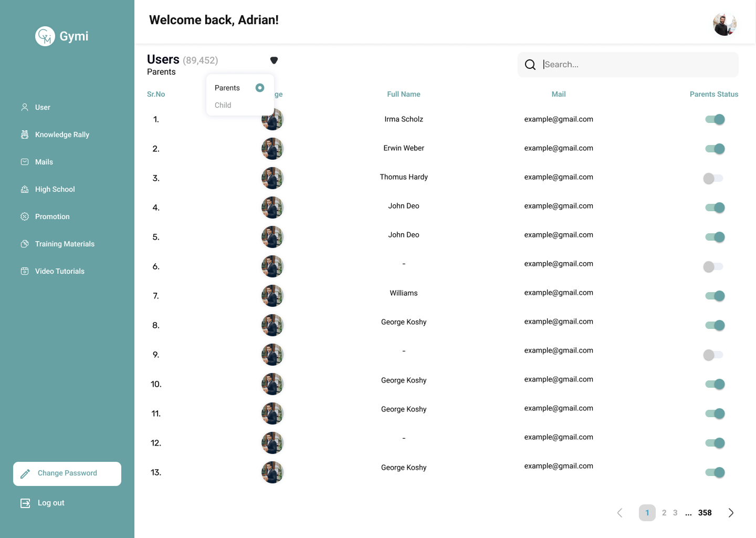This screenshot has width=756, height=538.
Task: Go to next page with the right chevron
Action: [731, 512]
